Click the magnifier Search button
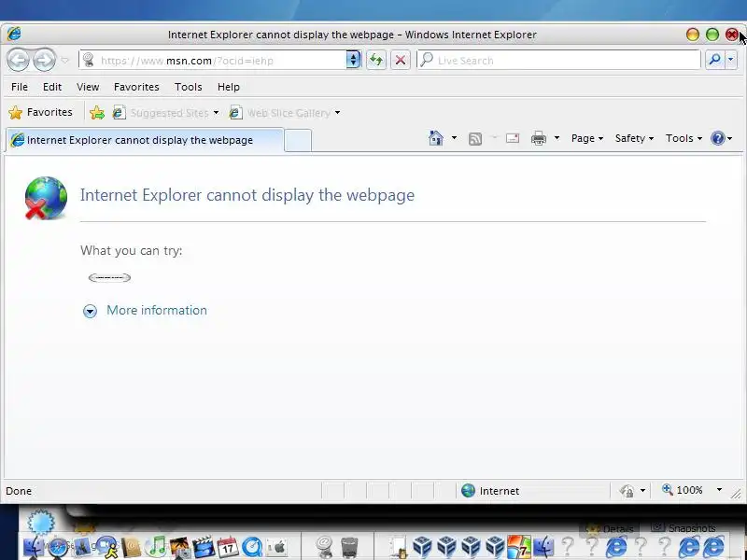This screenshot has height=560, width=747. (x=714, y=60)
